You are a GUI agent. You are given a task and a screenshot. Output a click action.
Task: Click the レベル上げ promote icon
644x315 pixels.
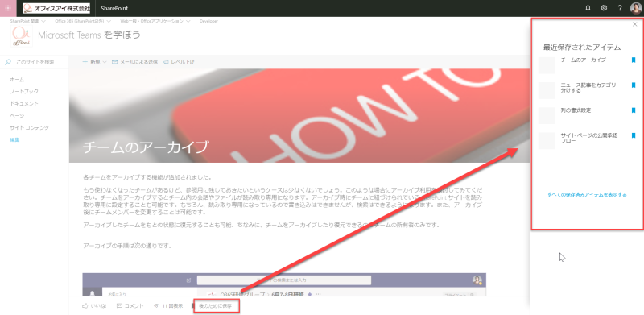166,62
